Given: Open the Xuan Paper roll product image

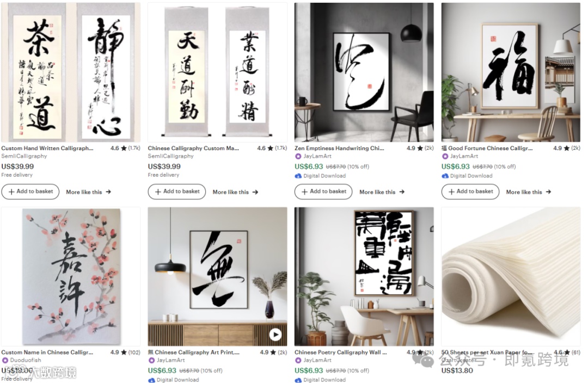Looking at the screenshot, I should pyautogui.click(x=511, y=276).
